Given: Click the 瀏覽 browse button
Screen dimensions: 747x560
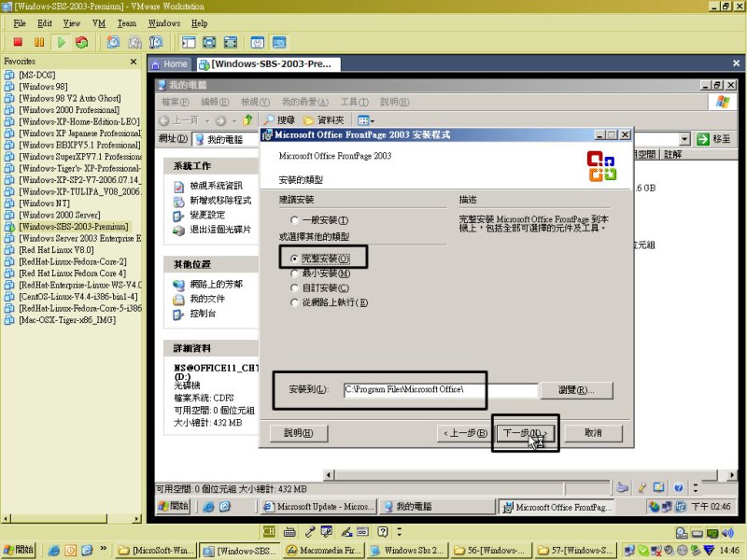Looking at the screenshot, I should click(x=576, y=390).
